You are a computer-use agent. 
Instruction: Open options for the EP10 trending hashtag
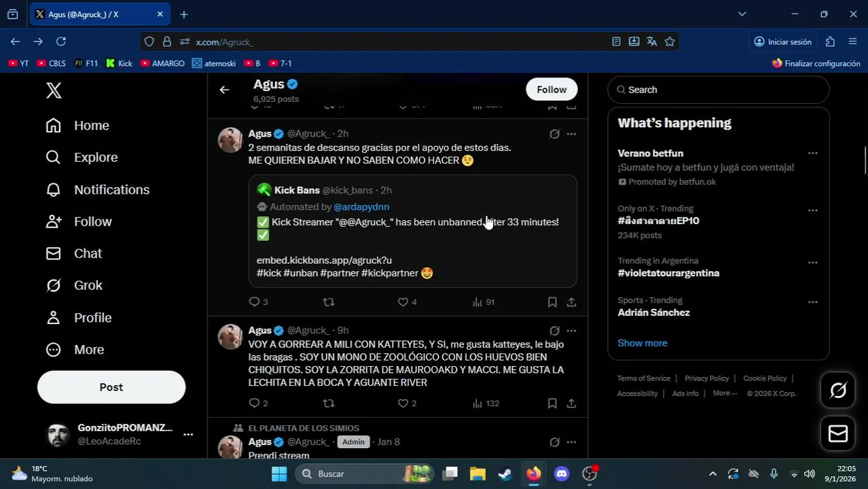pos(812,211)
